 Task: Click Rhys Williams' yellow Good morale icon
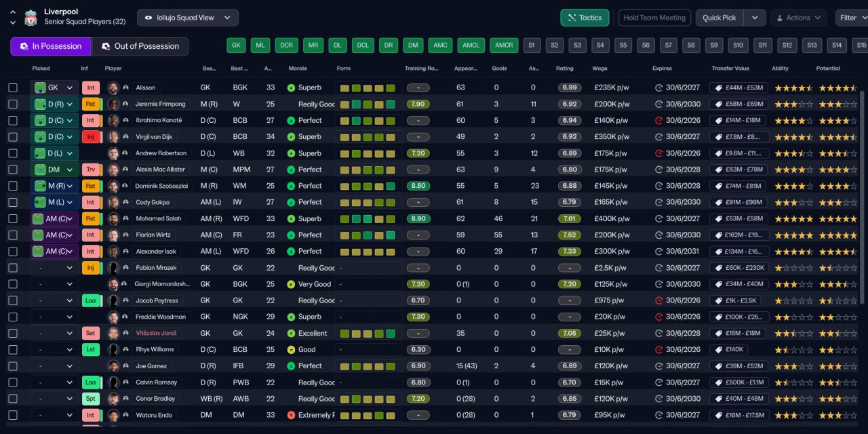point(291,349)
